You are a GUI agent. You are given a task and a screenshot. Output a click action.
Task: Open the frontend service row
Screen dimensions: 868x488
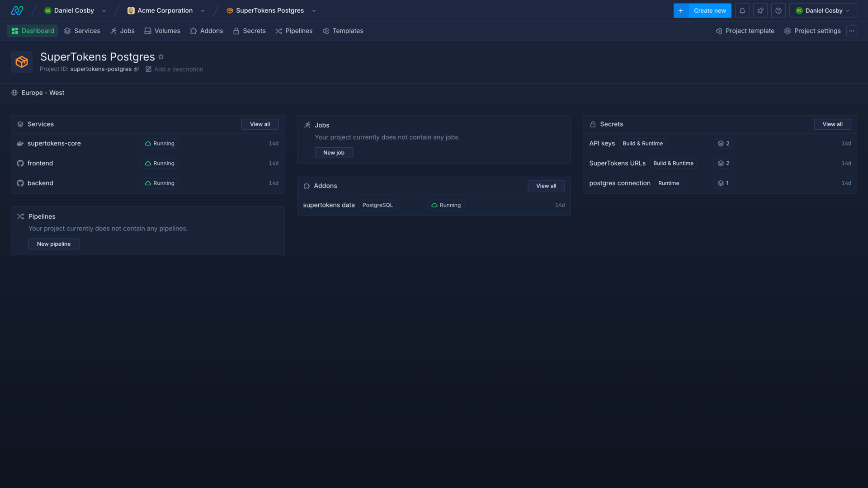pyautogui.click(x=147, y=164)
